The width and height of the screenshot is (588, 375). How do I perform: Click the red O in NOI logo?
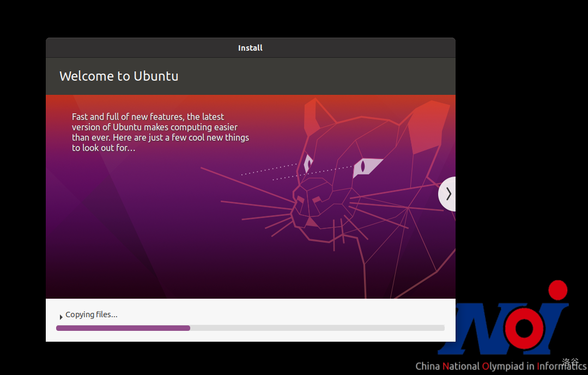(522, 327)
